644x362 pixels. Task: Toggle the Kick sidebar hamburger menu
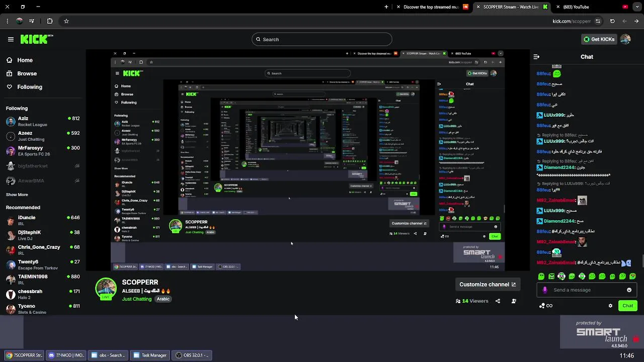[x=11, y=39]
